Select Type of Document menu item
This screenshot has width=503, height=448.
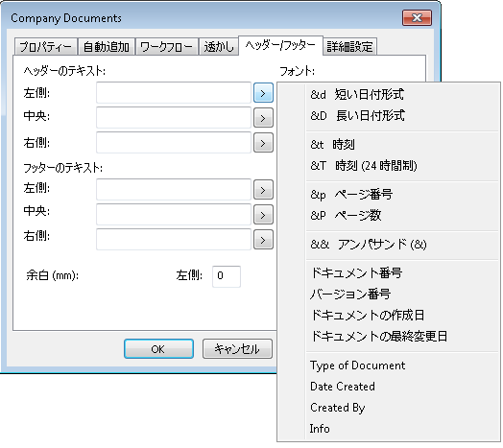click(388, 365)
